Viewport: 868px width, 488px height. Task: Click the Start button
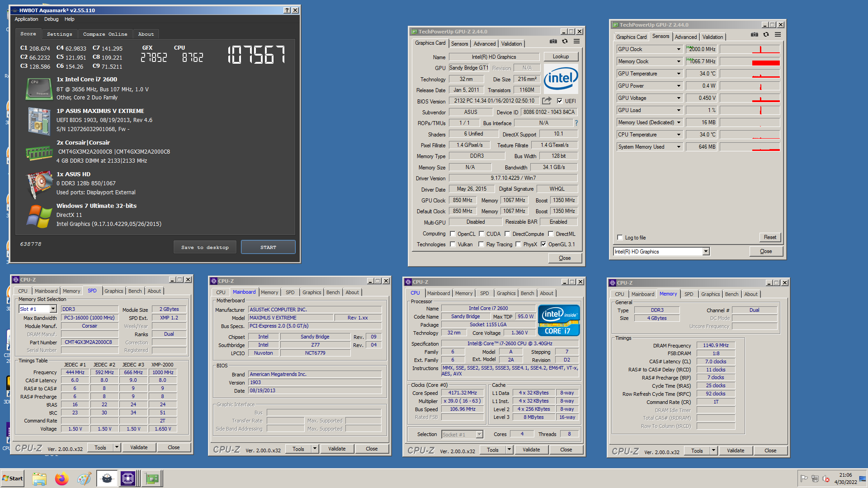[13, 479]
